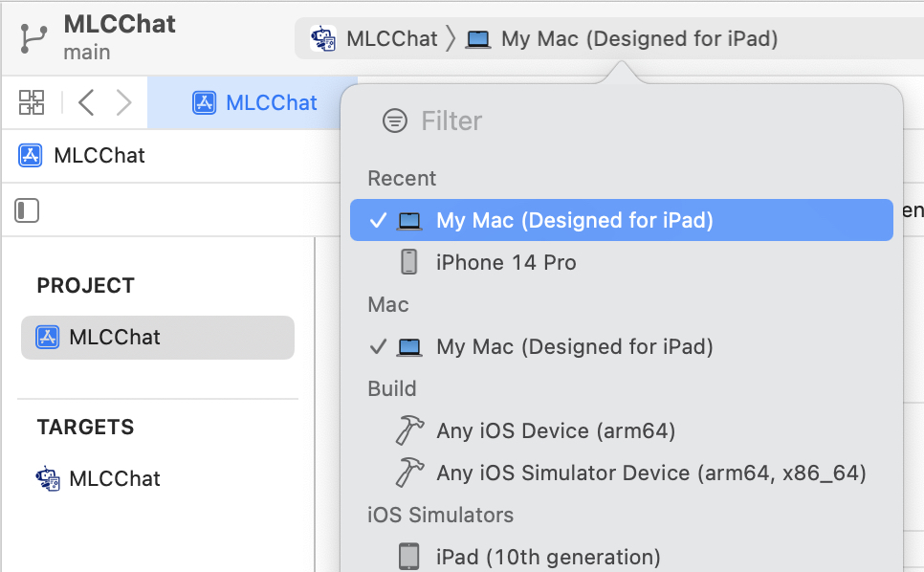Click the MLCChat robot app icon in toolbar
Screen dimensions: 924x572
[x=323, y=39]
